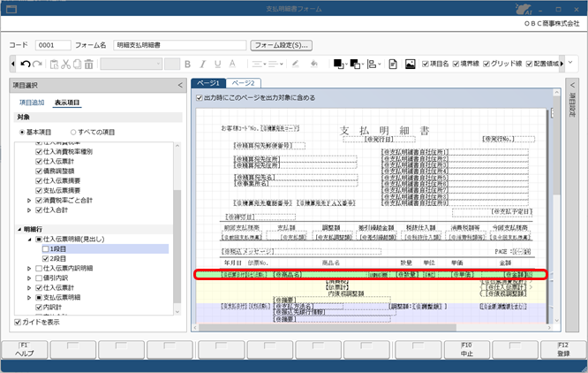Open the 項目追加 tab

32,103
